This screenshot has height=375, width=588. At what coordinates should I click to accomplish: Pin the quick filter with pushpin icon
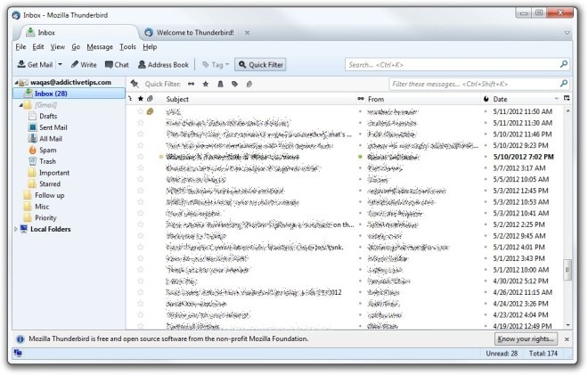click(135, 84)
